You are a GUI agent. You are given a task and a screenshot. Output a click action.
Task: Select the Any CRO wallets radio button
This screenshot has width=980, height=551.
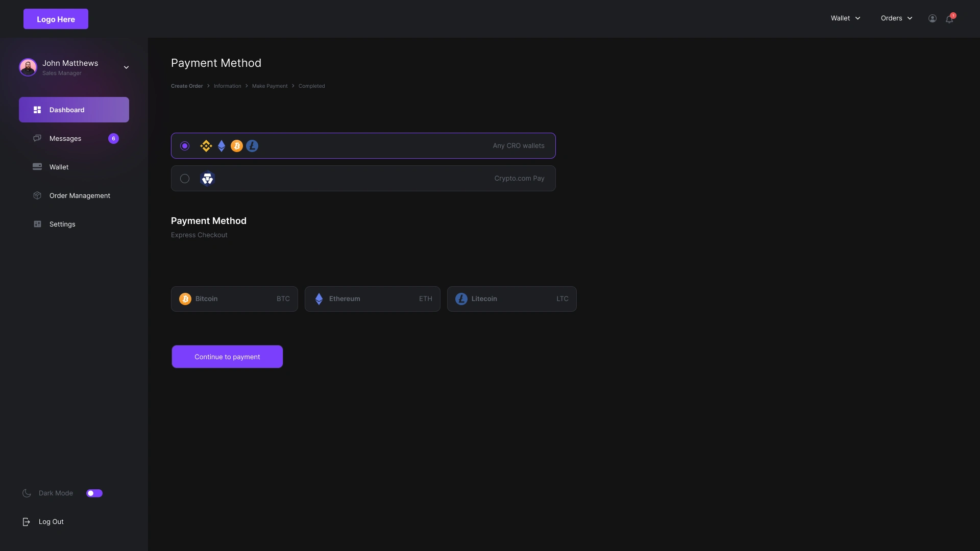pyautogui.click(x=185, y=146)
